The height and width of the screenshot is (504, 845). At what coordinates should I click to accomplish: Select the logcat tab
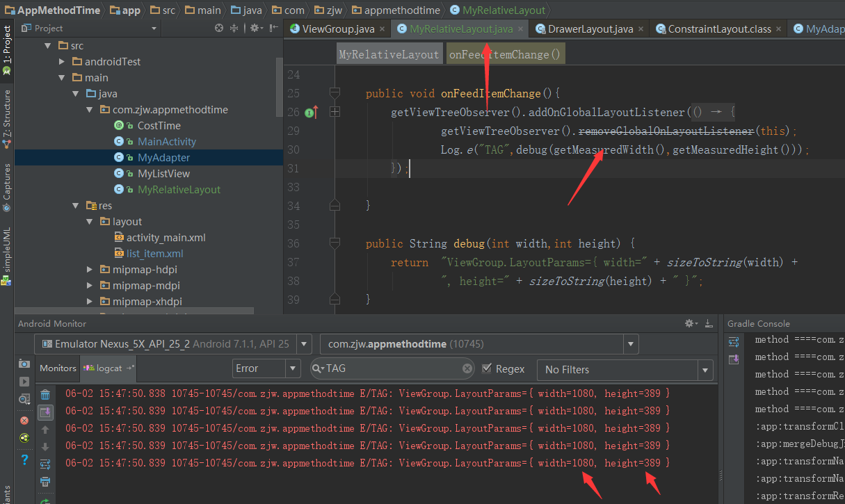tap(109, 368)
